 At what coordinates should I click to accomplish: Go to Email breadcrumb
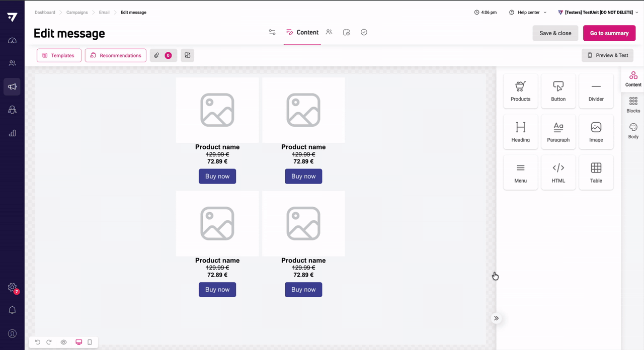click(104, 13)
